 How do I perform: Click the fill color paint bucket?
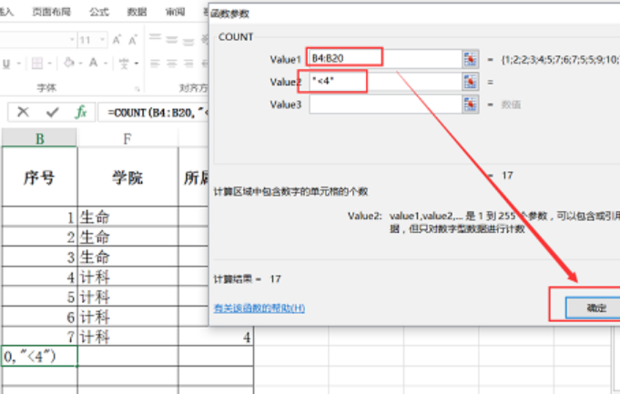(x=69, y=63)
